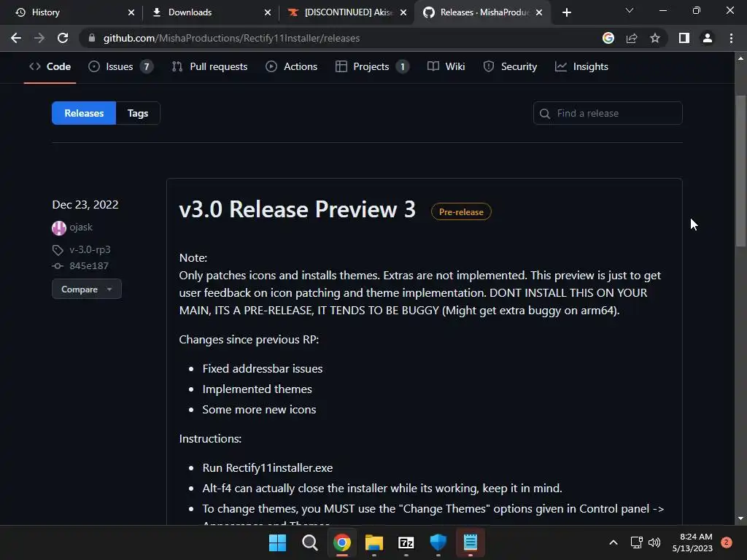The width and height of the screenshot is (747, 560).
Task: Open Windows Security shield in taskbar
Action: coord(438,542)
